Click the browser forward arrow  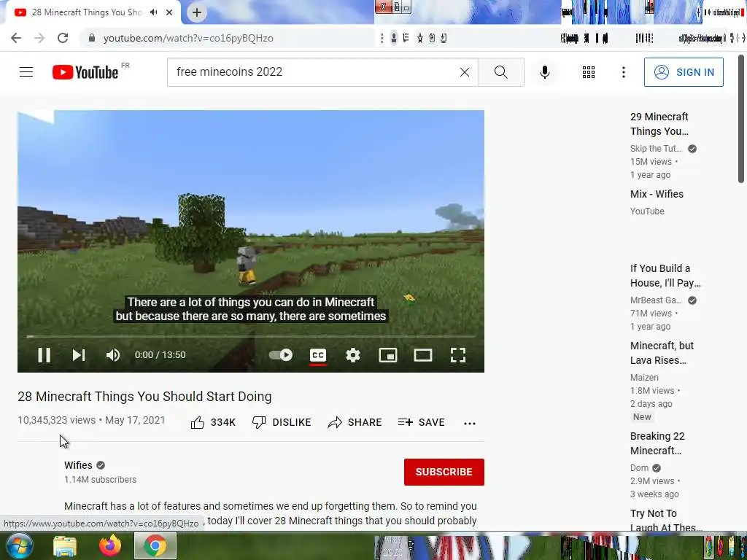point(39,38)
